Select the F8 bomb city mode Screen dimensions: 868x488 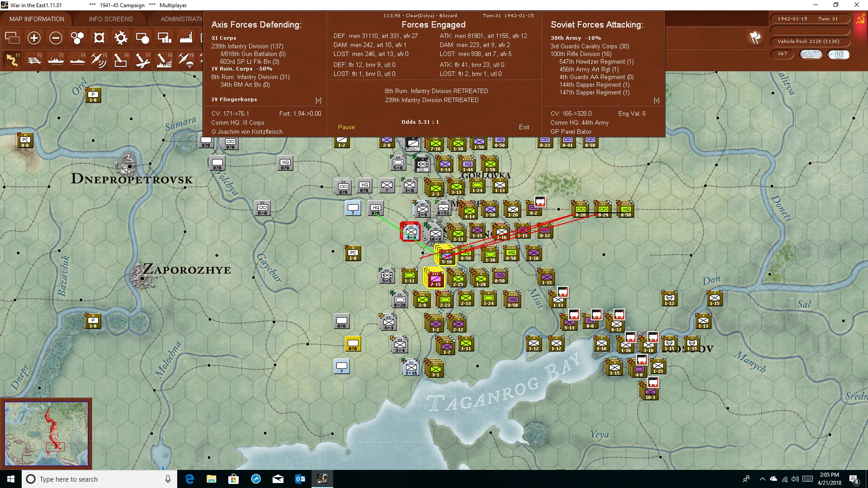(164, 60)
